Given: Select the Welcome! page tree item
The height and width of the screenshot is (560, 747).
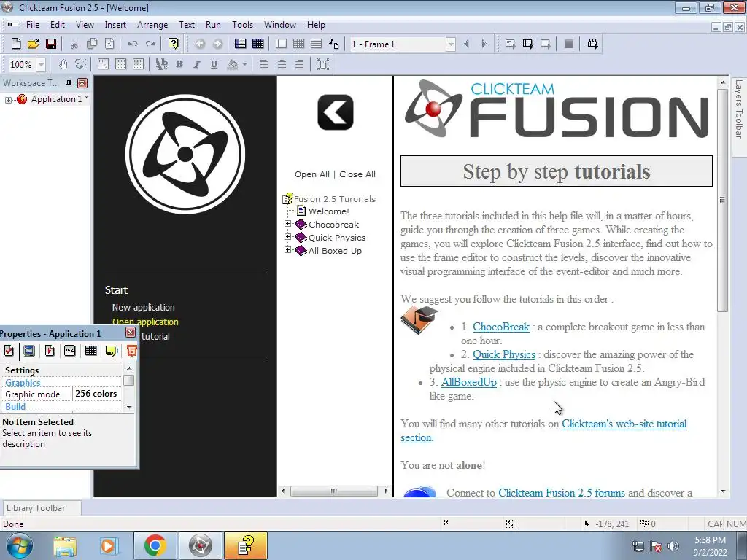Looking at the screenshot, I should coord(328,211).
